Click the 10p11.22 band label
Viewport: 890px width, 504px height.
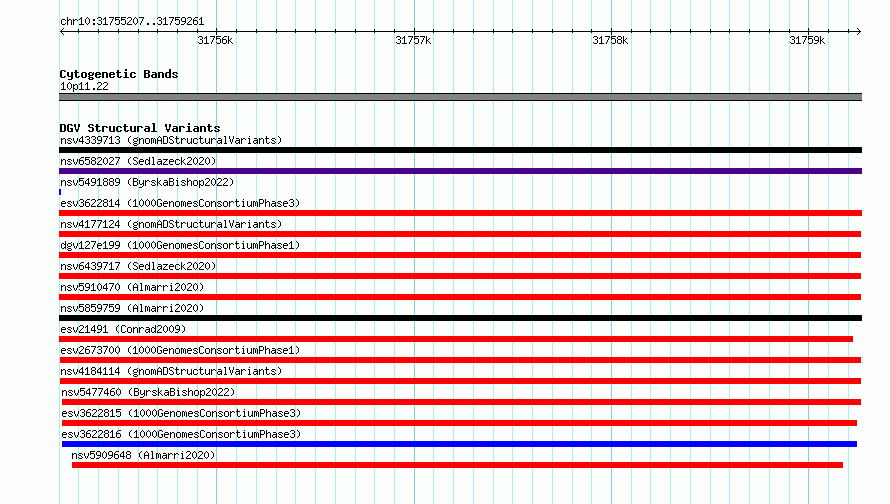coord(84,86)
